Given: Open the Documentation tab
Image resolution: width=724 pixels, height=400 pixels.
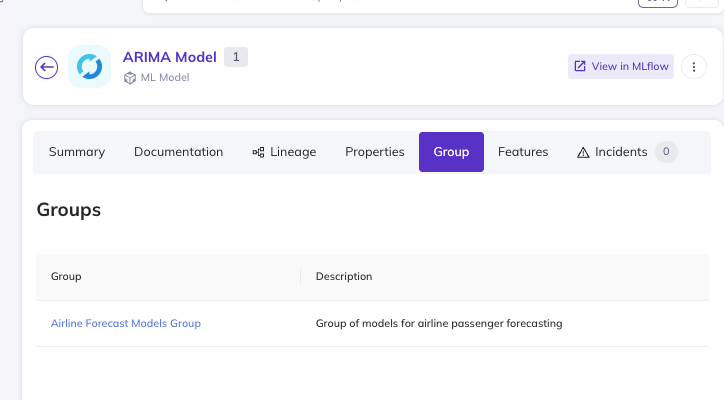Looking at the screenshot, I should [179, 152].
